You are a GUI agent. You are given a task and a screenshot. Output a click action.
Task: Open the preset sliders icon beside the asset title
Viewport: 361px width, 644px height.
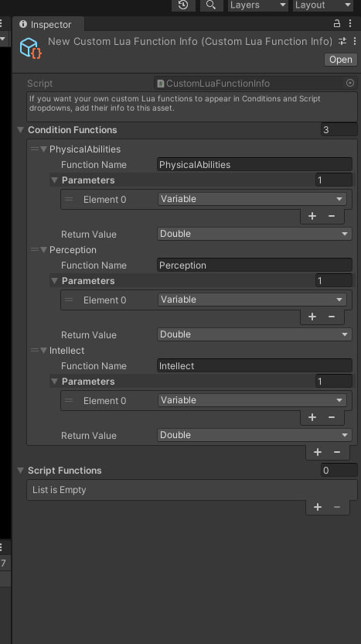click(x=342, y=41)
